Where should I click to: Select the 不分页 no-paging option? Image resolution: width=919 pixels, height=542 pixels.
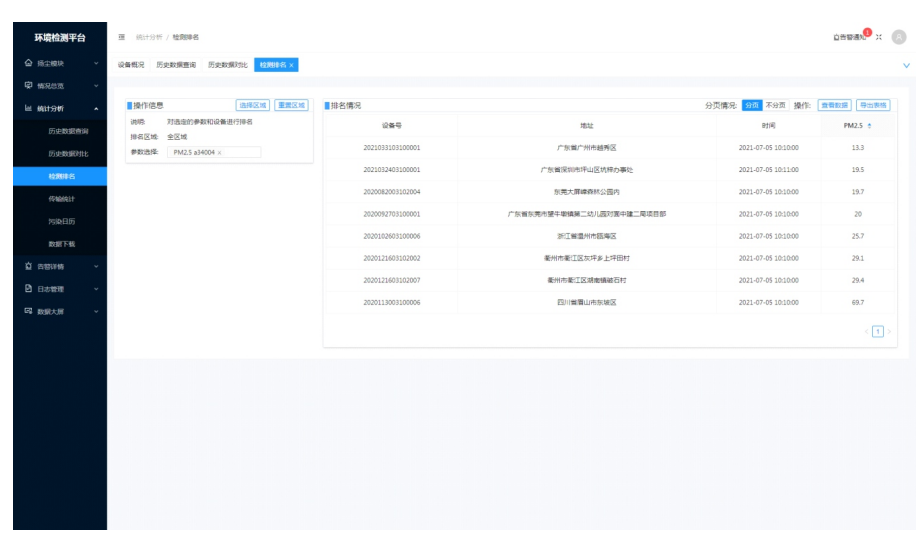(x=775, y=105)
